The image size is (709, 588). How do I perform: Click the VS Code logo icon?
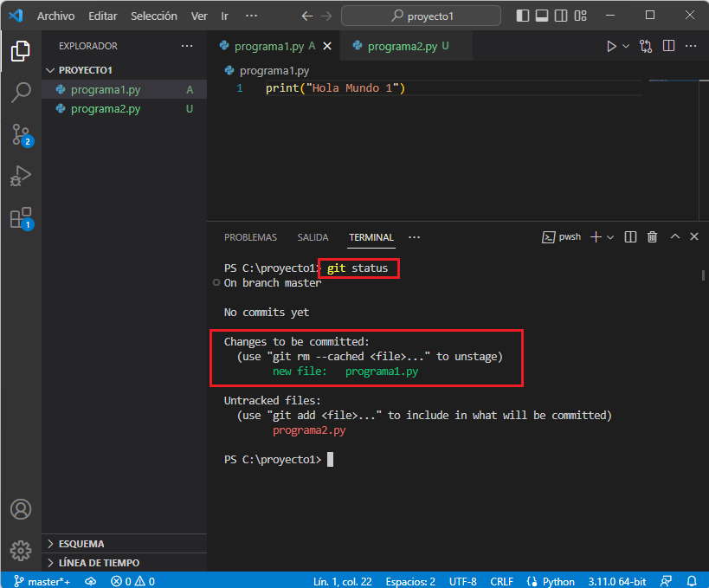(x=16, y=16)
